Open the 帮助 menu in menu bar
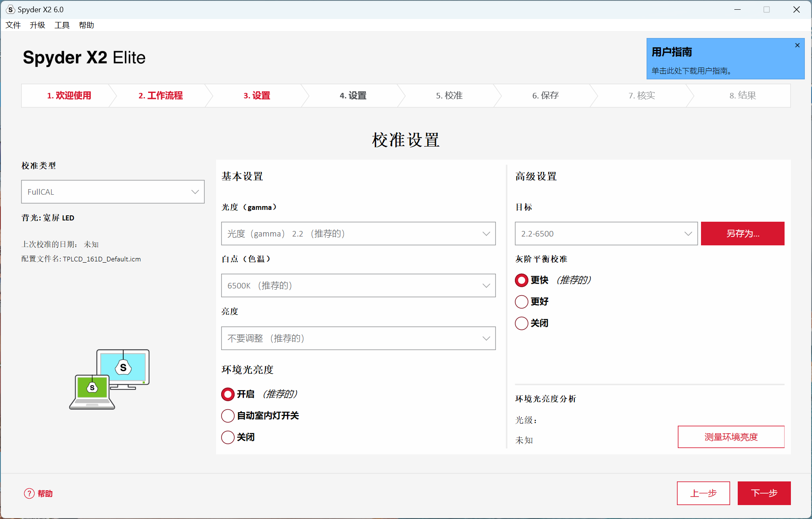The height and width of the screenshot is (519, 812). [x=87, y=25]
